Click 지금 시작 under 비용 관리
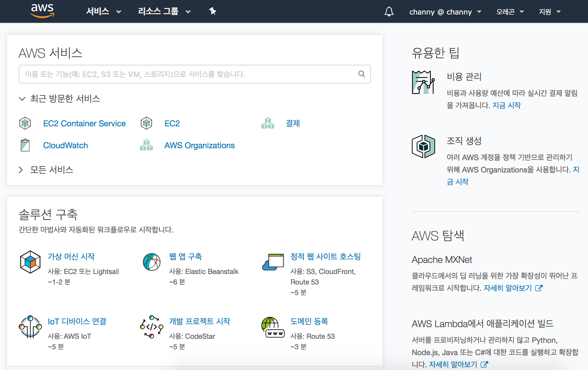The width and height of the screenshot is (588, 370). tap(506, 105)
